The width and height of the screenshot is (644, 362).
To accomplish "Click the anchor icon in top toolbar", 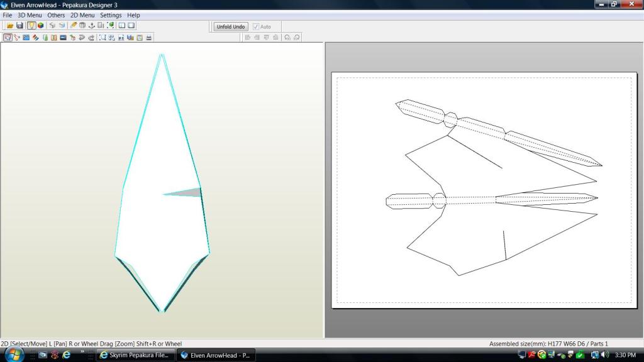I will tap(92, 25).
